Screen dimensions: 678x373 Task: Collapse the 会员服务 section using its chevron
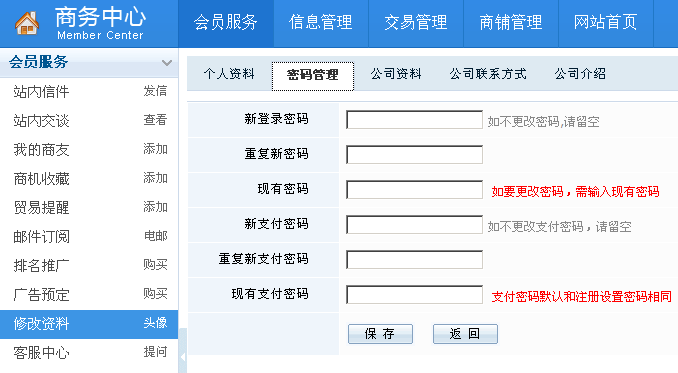click(167, 63)
